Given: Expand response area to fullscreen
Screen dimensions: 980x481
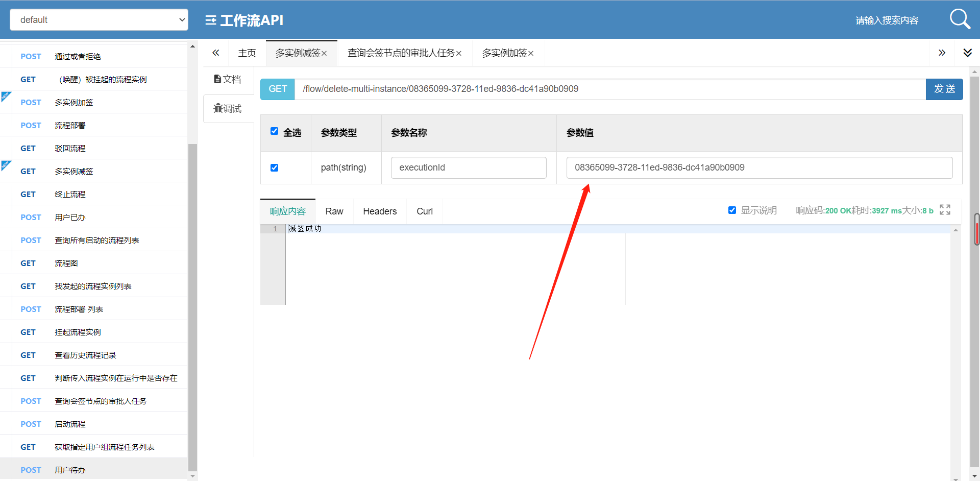Looking at the screenshot, I should point(945,210).
